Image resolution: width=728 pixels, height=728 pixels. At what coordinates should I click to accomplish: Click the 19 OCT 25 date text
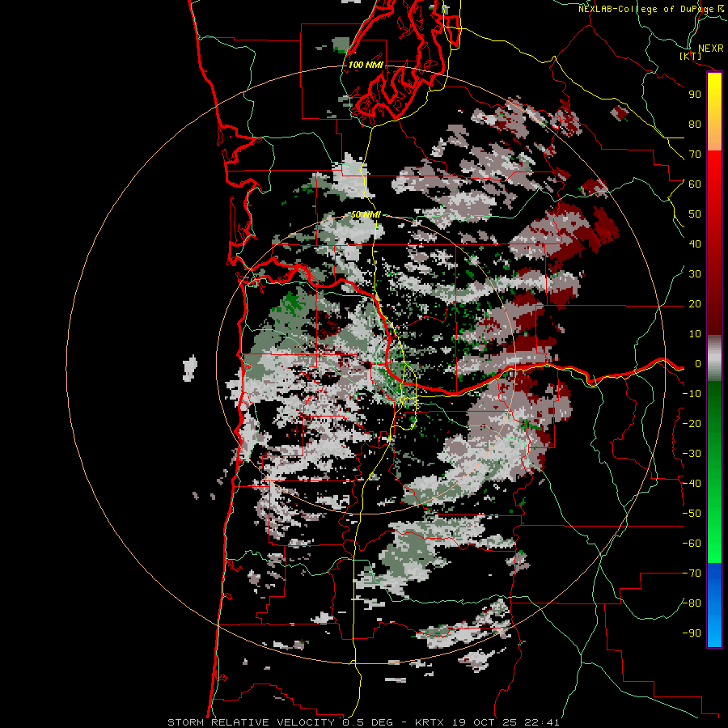point(486,722)
